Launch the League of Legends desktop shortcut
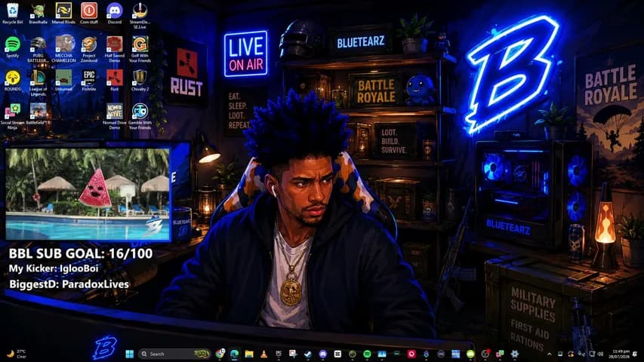This screenshot has width=644, height=362. pyautogui.click(x=38, y=83)
